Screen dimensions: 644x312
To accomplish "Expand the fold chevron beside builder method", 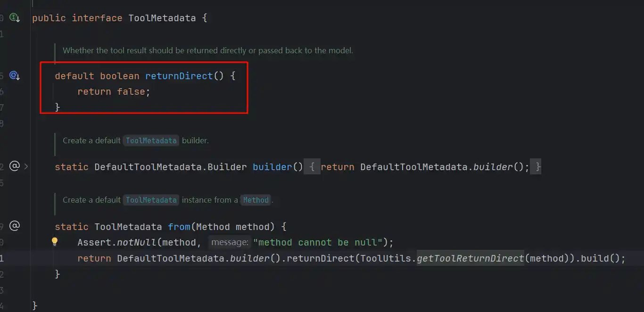I will tap(26, 166).
